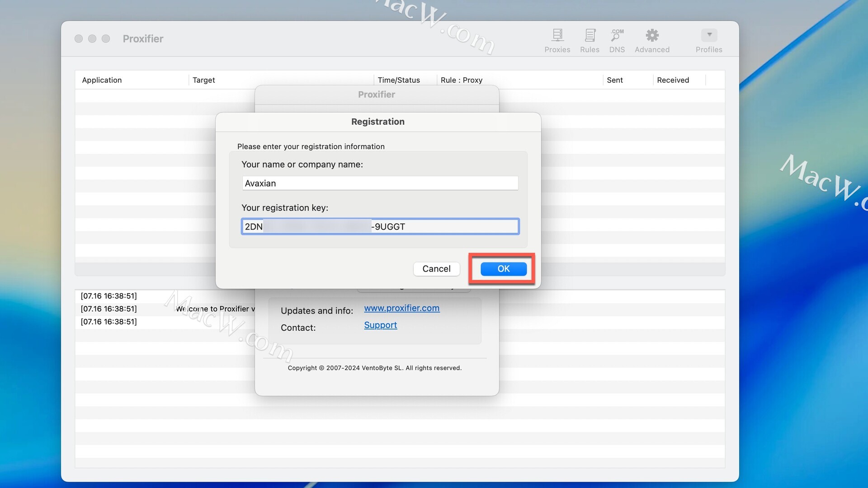
Task: Sort by the Received column
Action: [673, 80]
